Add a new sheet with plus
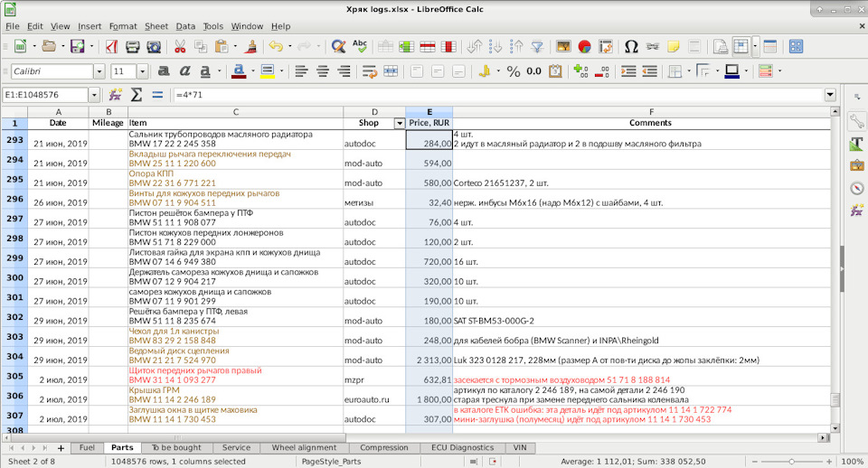The width and height of the screenshot is (868, 468). coord(61,448)
